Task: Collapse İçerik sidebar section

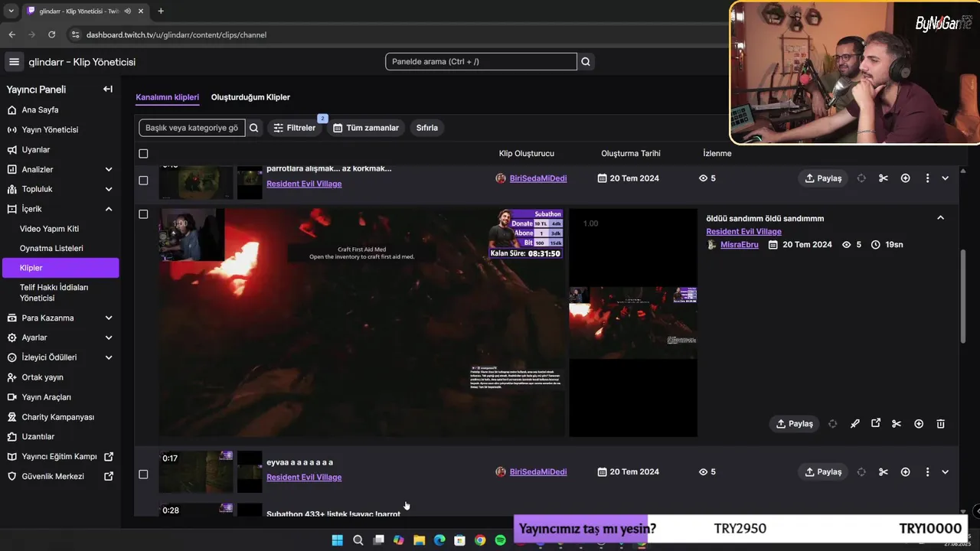Action: (108, 209)
